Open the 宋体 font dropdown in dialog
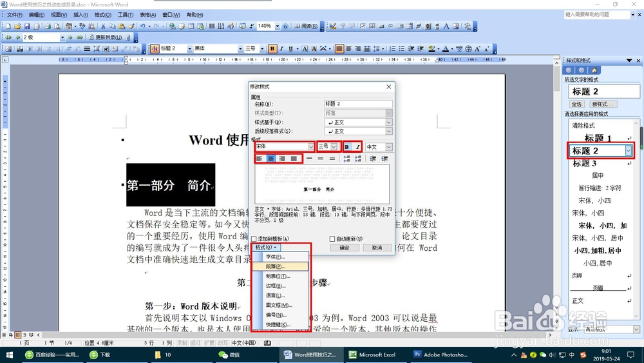The image size is (644, 363). click(x=311, y=147)
